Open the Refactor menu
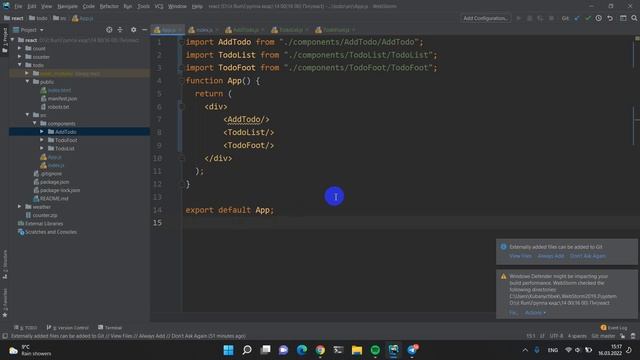The width and height of the screenshot is (640, 360). tap(109, 7)
